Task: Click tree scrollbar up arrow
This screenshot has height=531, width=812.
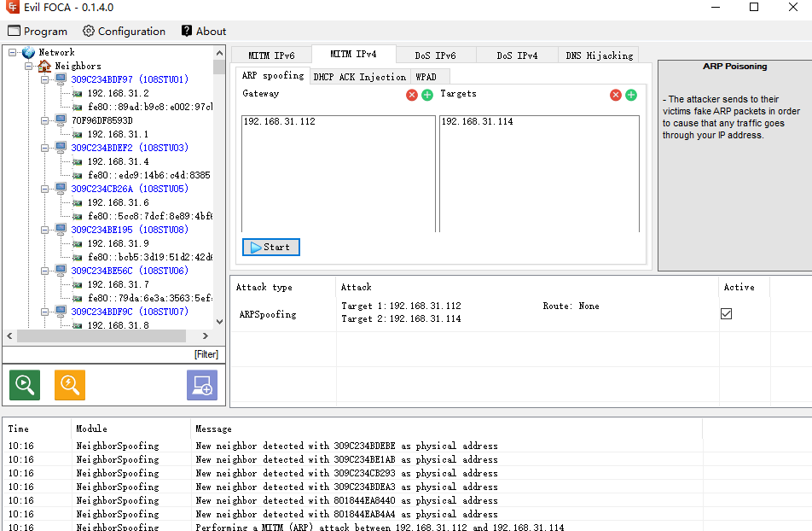Action: click(x=219, y=53)
